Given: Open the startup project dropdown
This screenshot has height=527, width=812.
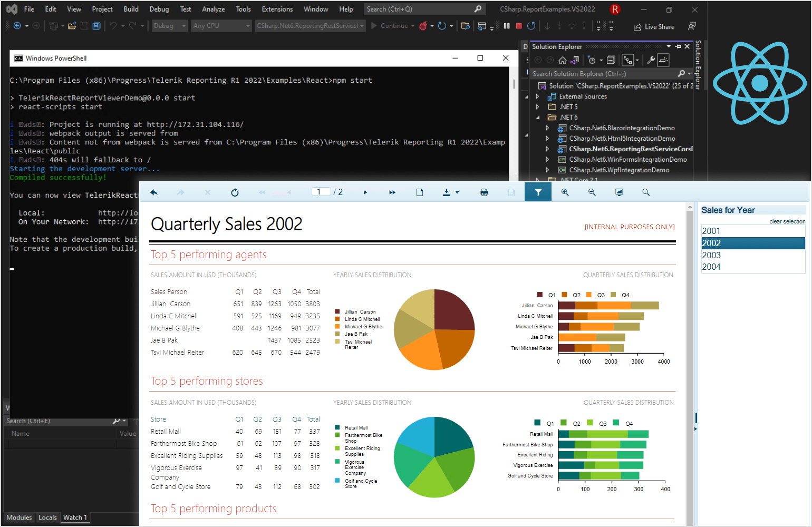Looking at the screenshot, I should click(x=310, y=26).
